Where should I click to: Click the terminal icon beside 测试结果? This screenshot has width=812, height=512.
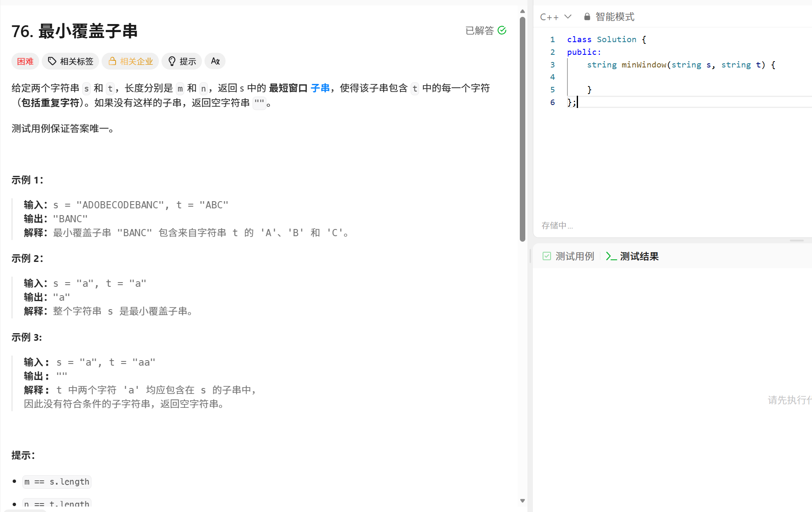click(x=611, y=256)
